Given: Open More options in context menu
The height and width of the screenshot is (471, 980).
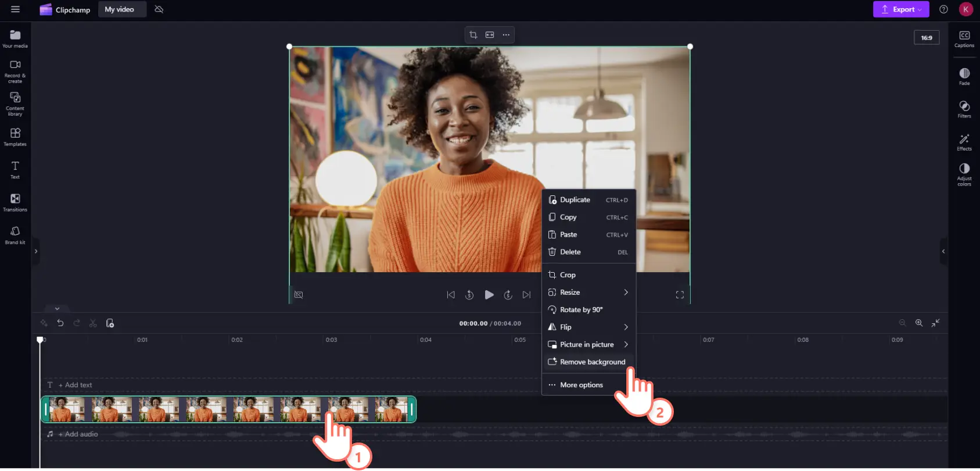Looking at the screenshot, I should coord(589,385).
